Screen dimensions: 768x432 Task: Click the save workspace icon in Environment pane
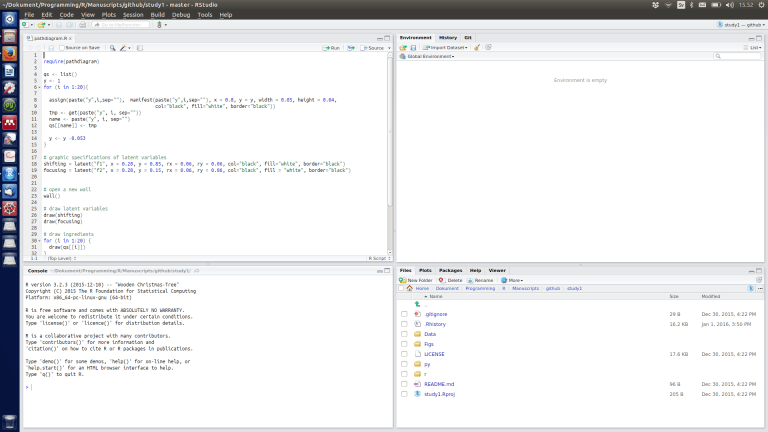click(x=413, y=47)
